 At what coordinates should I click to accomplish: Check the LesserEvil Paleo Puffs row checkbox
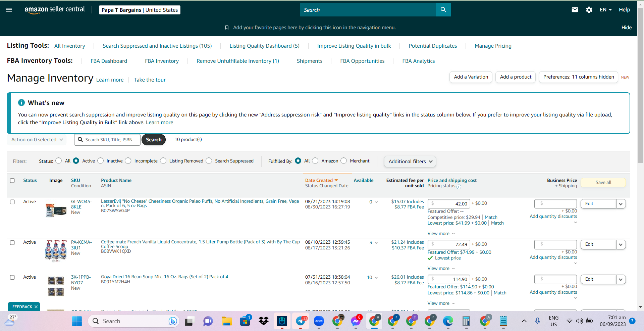(x=12, y=202)
